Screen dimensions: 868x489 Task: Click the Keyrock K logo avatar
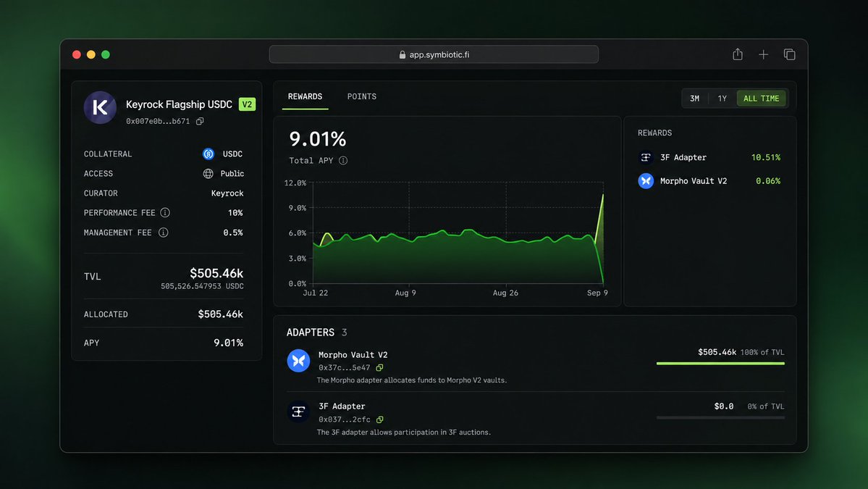(x=100, y=107)
